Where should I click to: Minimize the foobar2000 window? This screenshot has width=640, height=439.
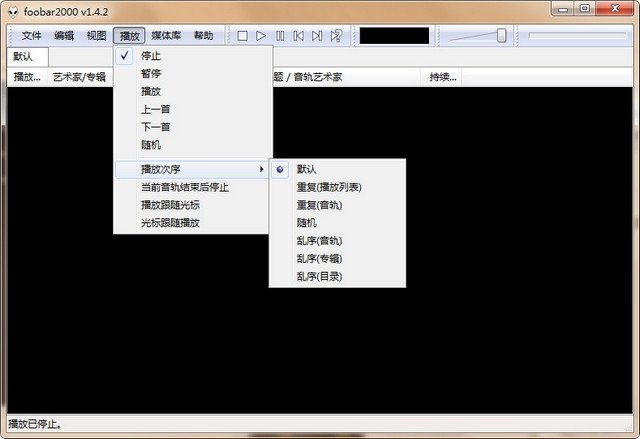tap(563, 9)
